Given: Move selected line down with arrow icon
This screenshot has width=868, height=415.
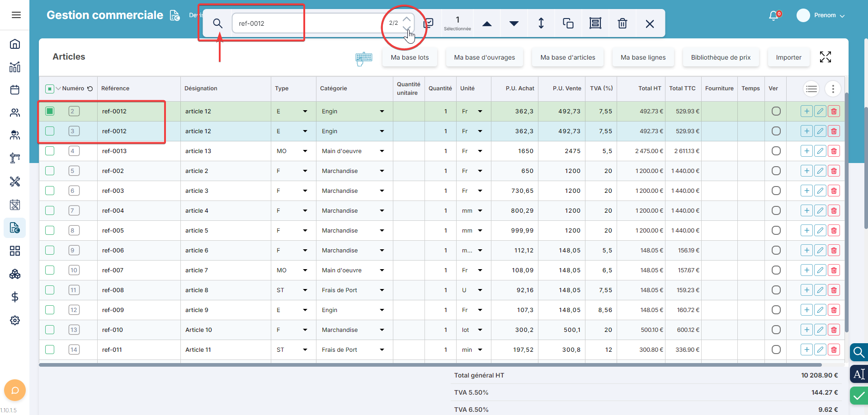Looking at the screenshot, I should point(514,23).
